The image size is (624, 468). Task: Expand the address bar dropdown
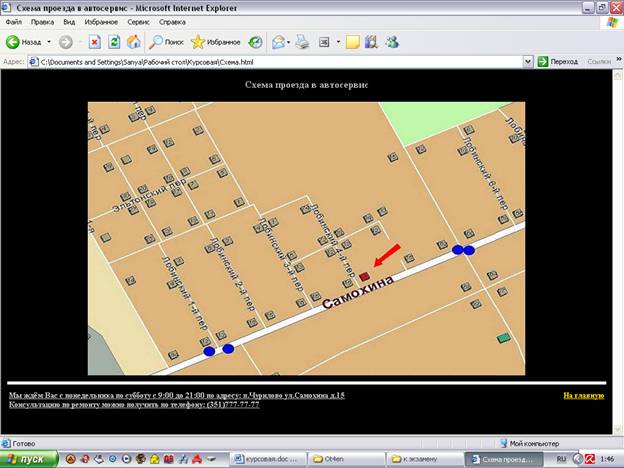[x=528, y=62]
